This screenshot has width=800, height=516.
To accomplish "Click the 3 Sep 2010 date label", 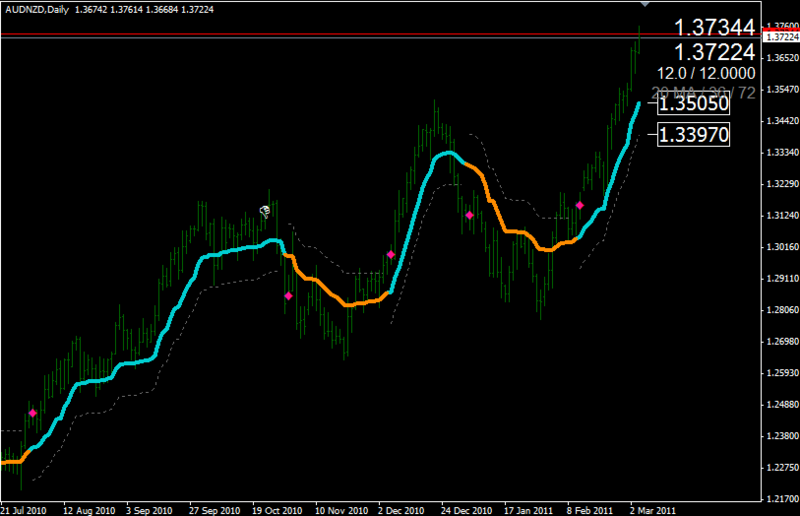I will coord(149,510).
